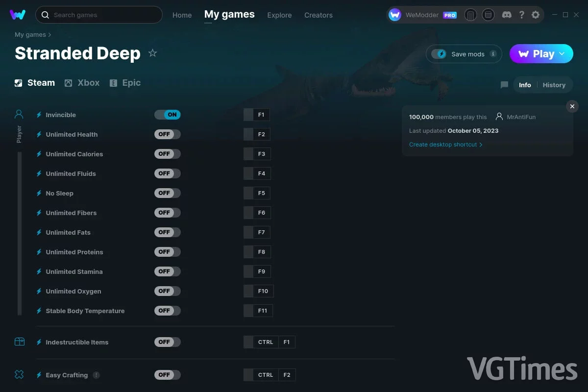Click the user icon beside MrAntiFun
The width and height of the screenshot is (588, 392).
click(x=499, y=117)
